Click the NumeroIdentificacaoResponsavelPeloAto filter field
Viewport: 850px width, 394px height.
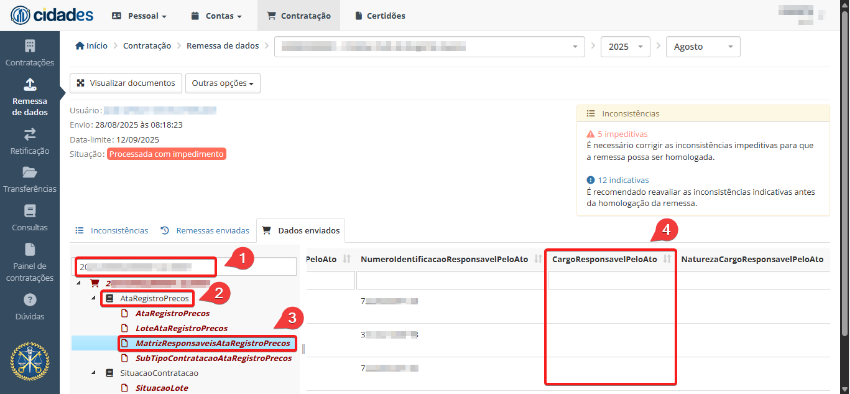[x=450, y=281]
